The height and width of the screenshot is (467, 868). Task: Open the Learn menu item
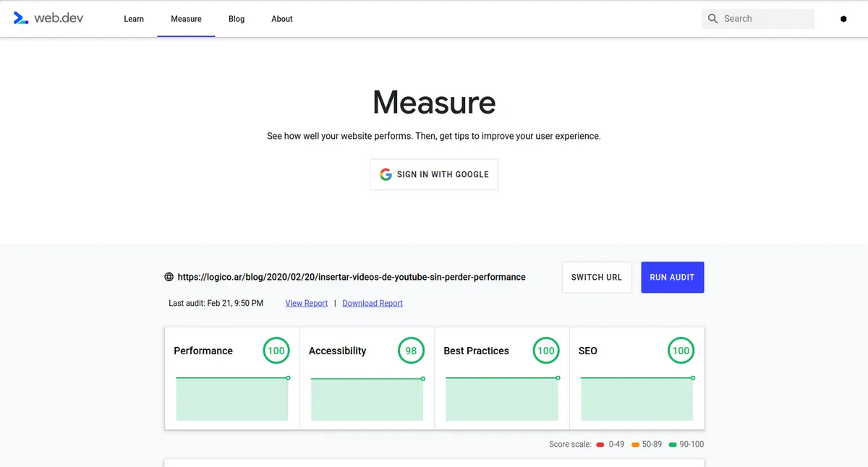point(134,19)
